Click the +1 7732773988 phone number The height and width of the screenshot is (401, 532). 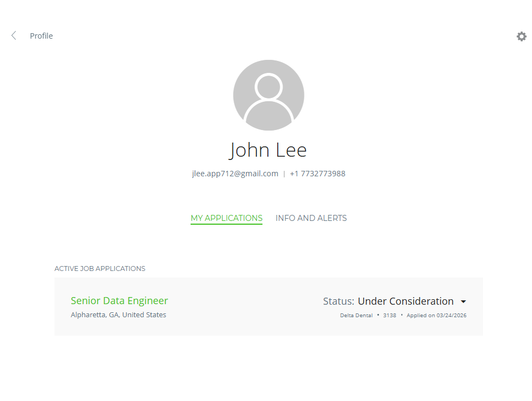[x=317, y=174]
